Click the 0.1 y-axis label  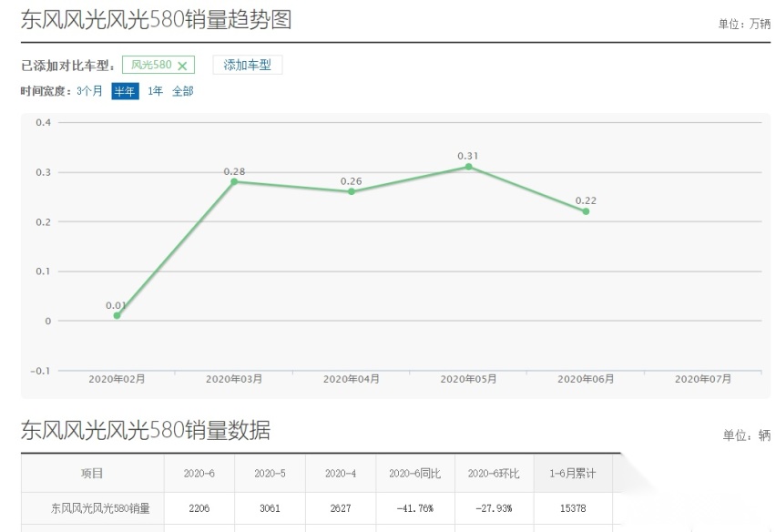click(44, 271)
